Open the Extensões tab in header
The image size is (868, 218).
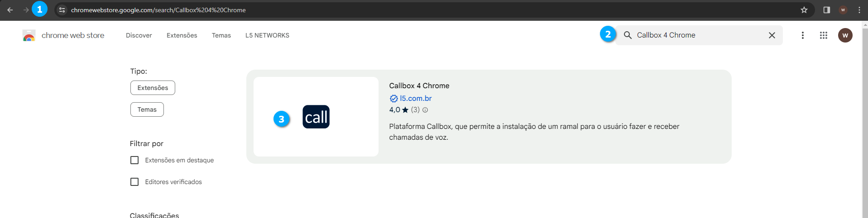point(182,35)
